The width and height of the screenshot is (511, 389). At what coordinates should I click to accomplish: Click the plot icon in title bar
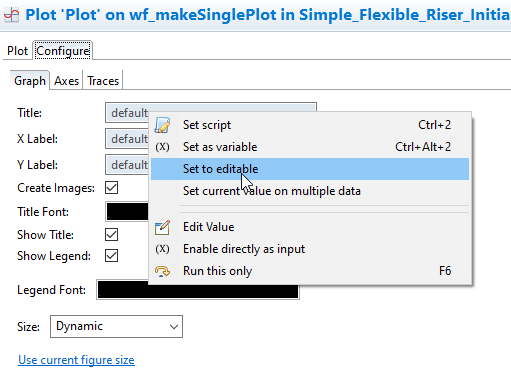[x=11, y=15]
